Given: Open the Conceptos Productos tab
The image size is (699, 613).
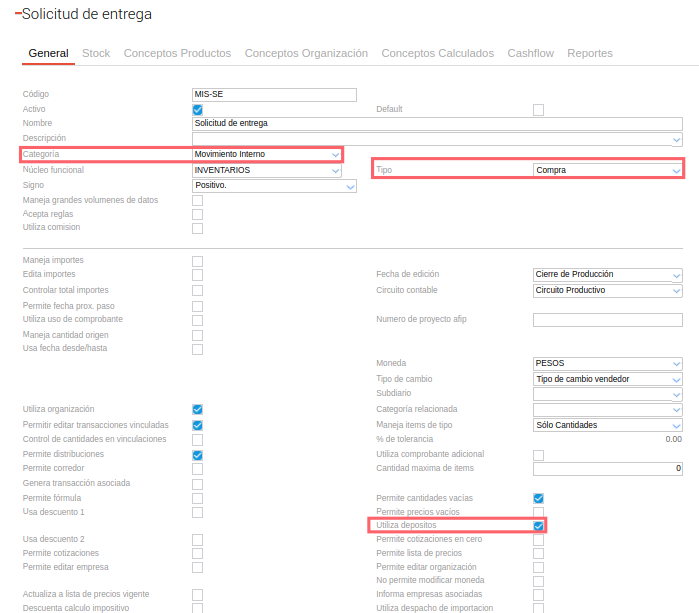Looking at the screenshot, I should click(x=177, y=53).
